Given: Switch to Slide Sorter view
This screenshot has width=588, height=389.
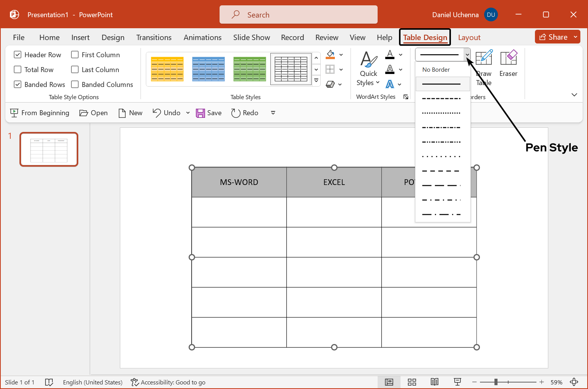Looking at the screenshot, I should point(412,382).
